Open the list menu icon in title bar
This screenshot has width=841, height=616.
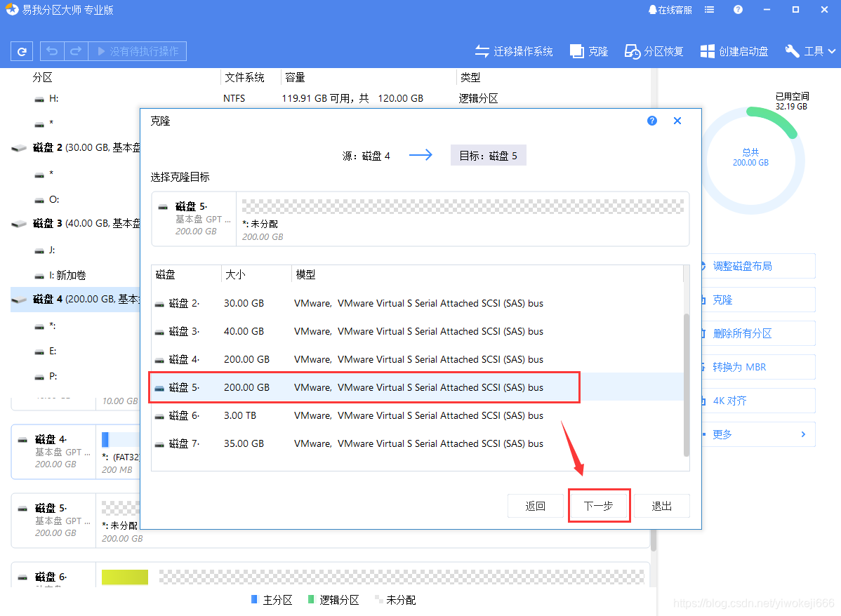[709, 10]
